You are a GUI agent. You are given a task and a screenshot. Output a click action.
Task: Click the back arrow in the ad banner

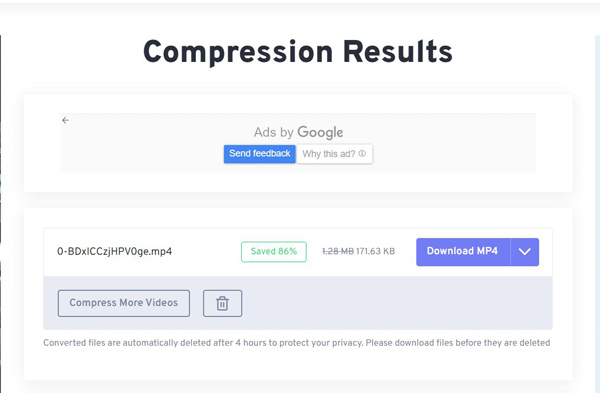[65, 120]
